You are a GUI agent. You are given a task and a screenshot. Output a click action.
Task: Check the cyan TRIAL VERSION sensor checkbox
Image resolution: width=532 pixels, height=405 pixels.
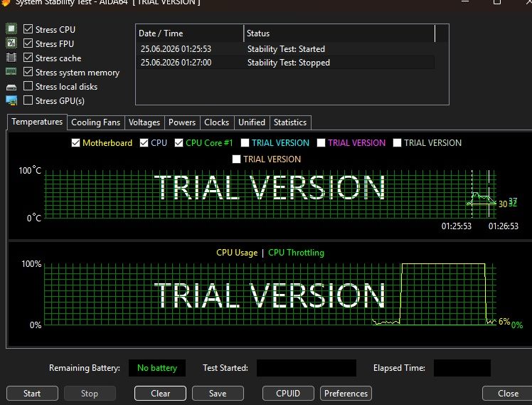coord(245,143)
